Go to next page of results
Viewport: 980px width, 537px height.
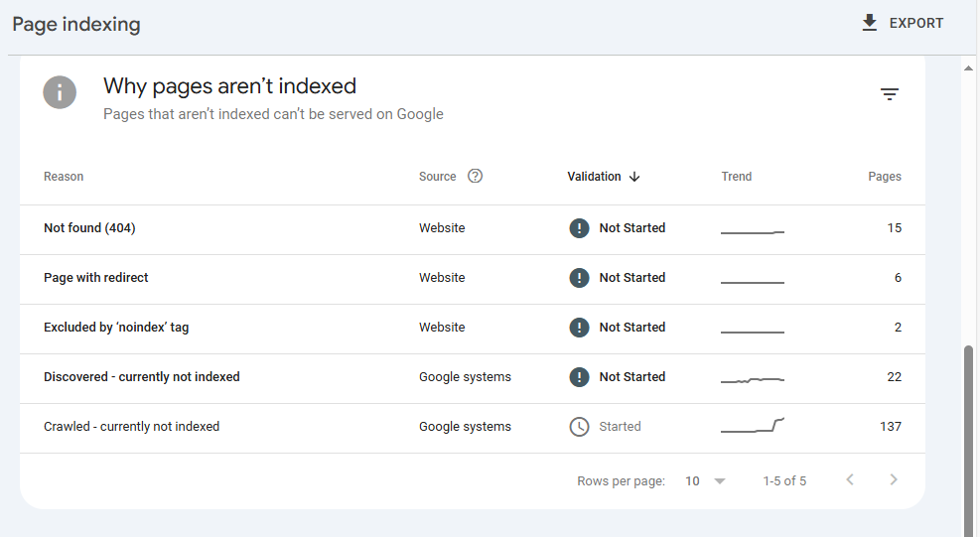point(894,480)
